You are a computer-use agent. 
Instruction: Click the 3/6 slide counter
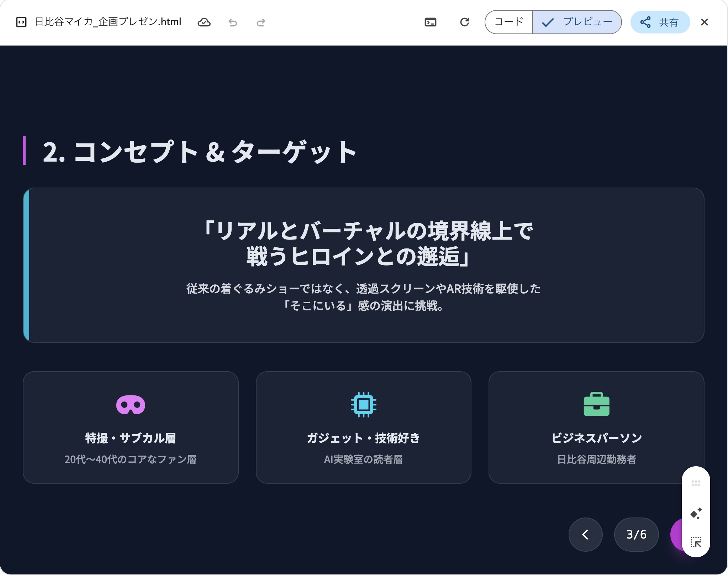pyautogui.click(x=636, y=534)
